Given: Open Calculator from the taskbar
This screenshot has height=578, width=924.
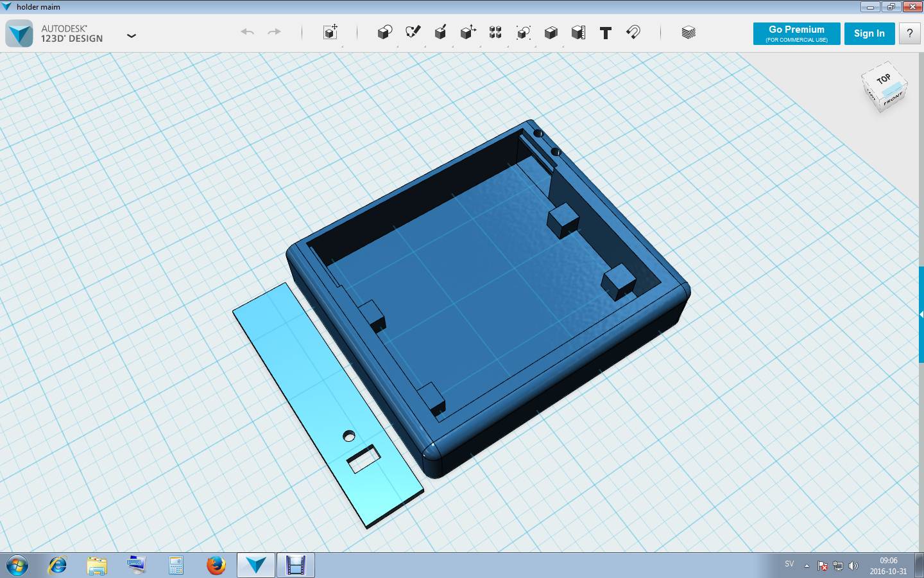Looking at the screenshot, I should tap(176, 565).
